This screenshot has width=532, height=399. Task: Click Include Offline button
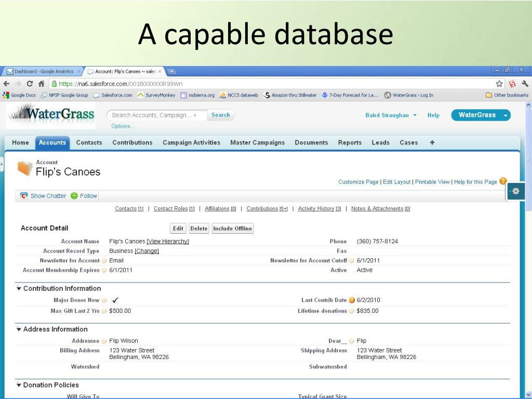coord(232,229)
